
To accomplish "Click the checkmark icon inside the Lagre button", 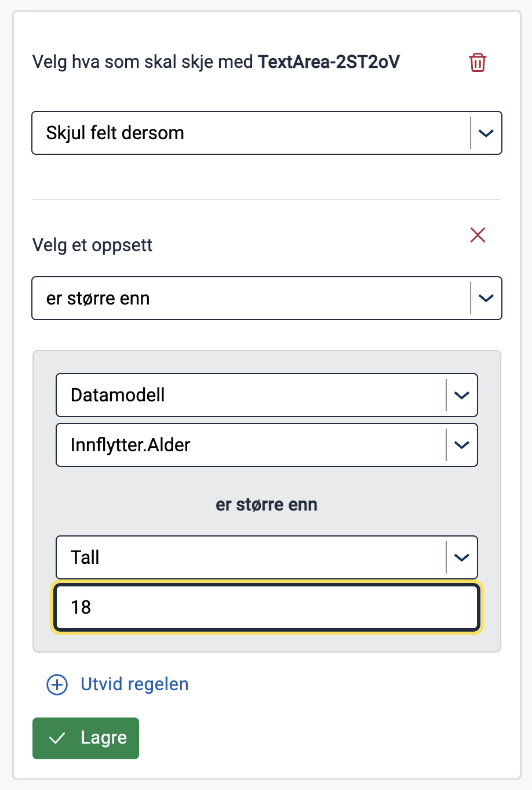I will (56, 738).
